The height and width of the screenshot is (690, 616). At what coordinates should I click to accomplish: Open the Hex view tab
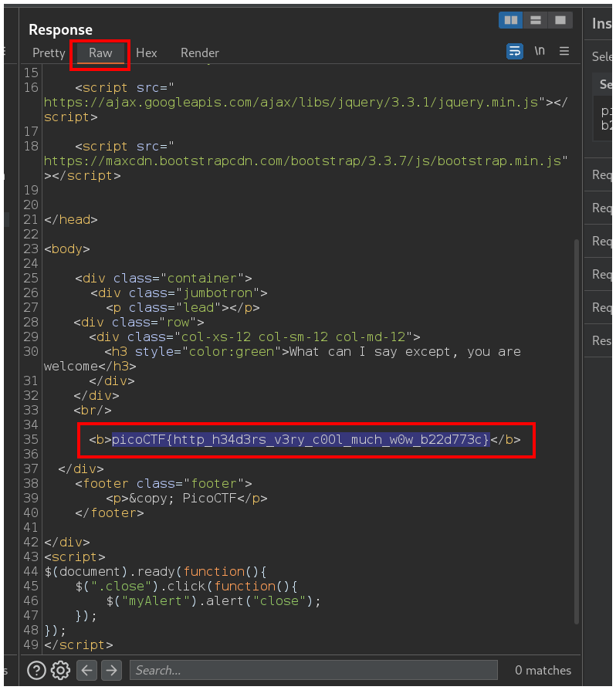point(146,52)
